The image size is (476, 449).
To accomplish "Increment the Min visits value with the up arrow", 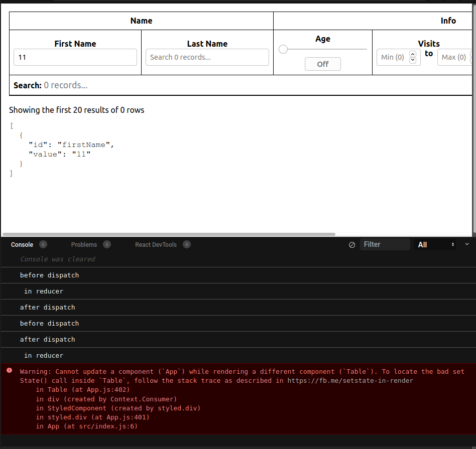I will point(413,54).
